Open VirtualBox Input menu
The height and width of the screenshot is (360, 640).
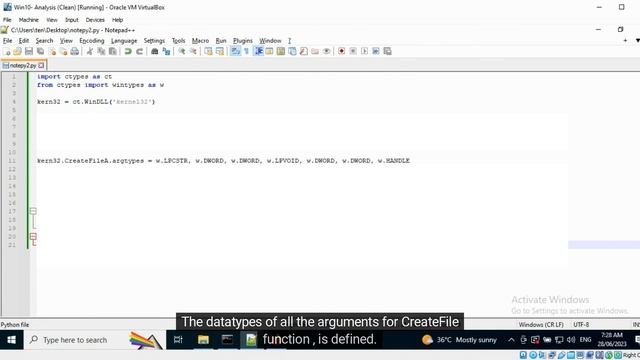71,20
